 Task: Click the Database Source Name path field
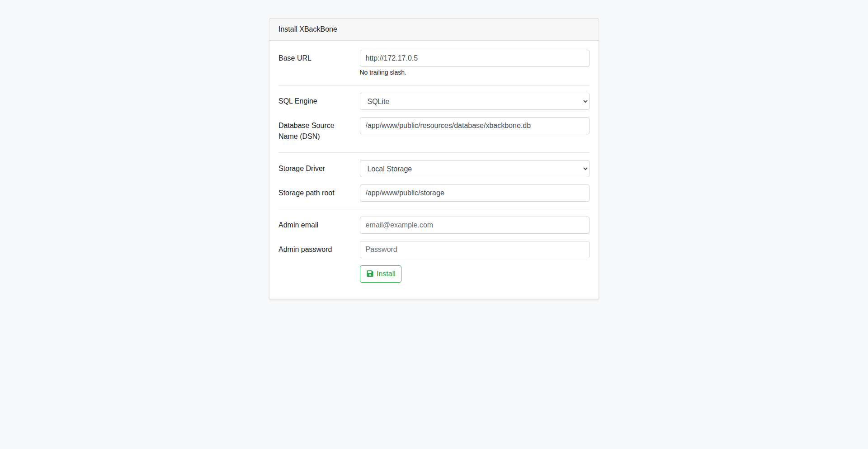coord(474,126)
